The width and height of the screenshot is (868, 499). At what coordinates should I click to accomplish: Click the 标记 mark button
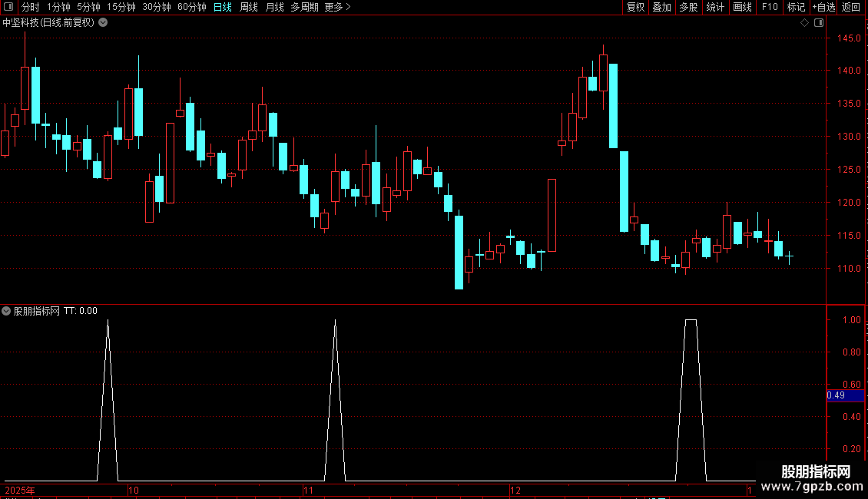click(796, 7)
